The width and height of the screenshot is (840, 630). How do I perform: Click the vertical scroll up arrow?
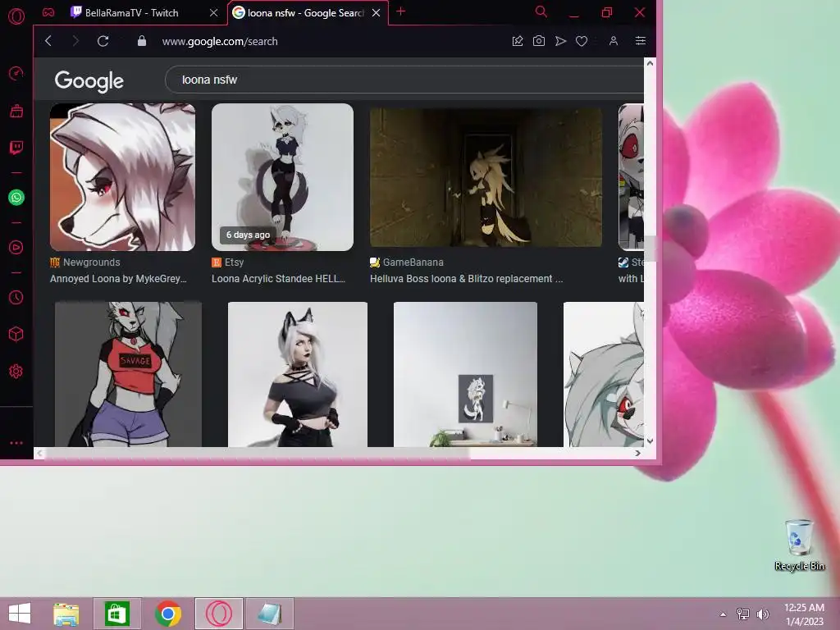pos(650,63)
